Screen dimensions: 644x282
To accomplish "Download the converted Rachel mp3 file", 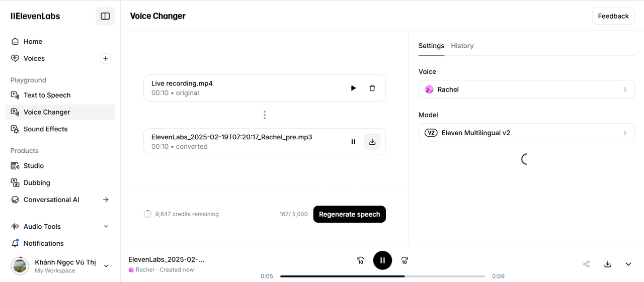I will [372, 142].
